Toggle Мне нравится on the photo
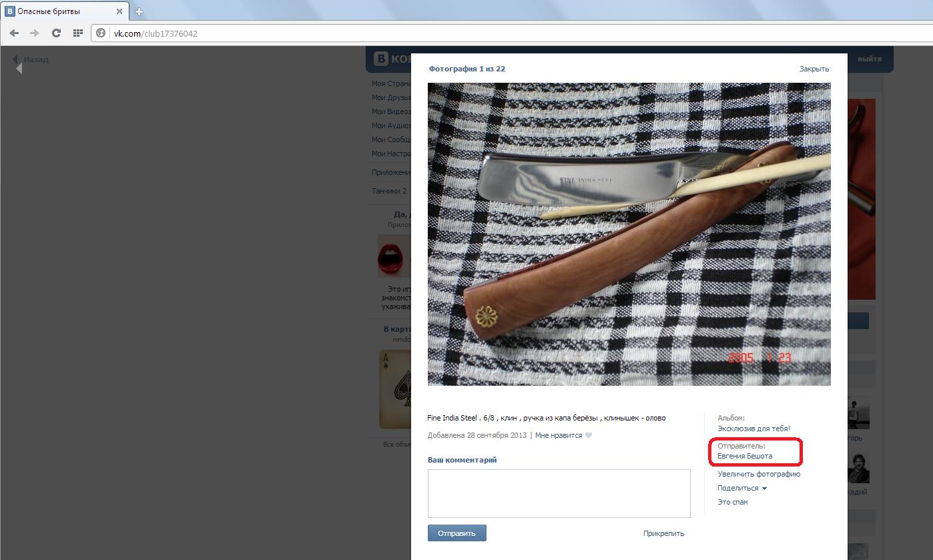933x560 pixels. coord(558,435)
